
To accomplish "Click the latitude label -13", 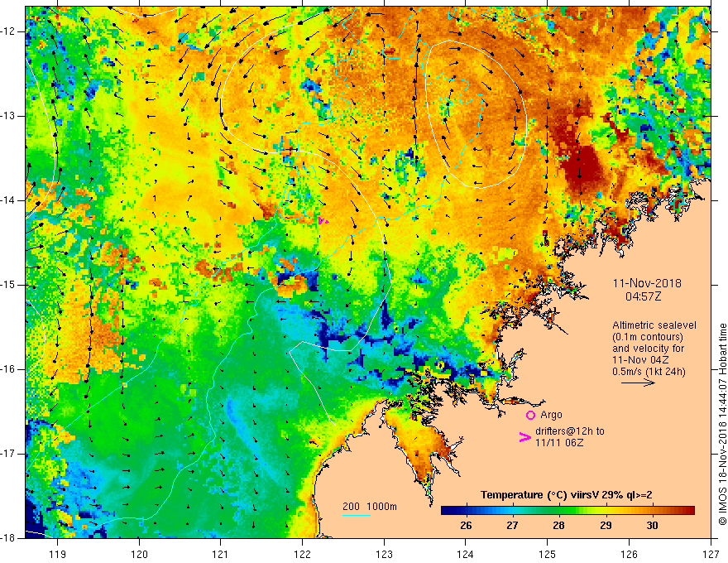I will coord(9,116).
